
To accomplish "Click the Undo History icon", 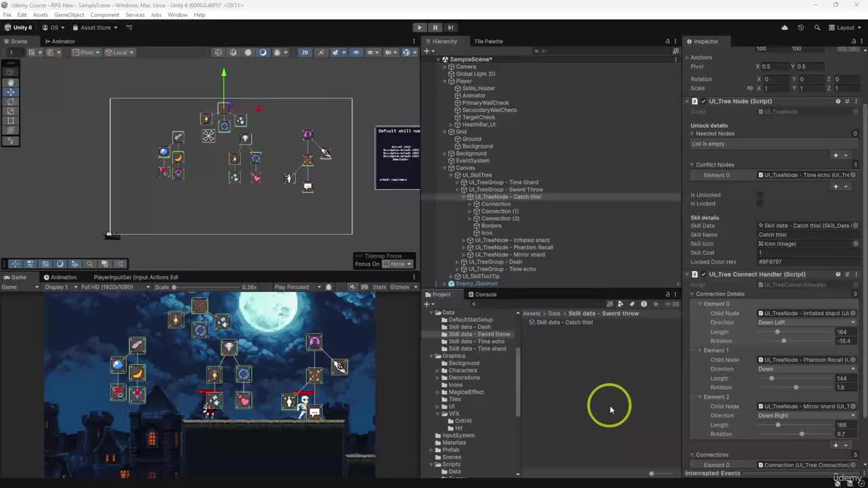I will click(x=801, y=28).
